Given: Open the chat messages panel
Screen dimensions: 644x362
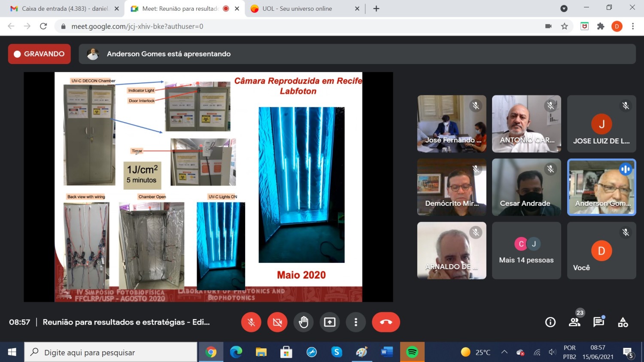Looking at the screenshot, I should point(598,322).
